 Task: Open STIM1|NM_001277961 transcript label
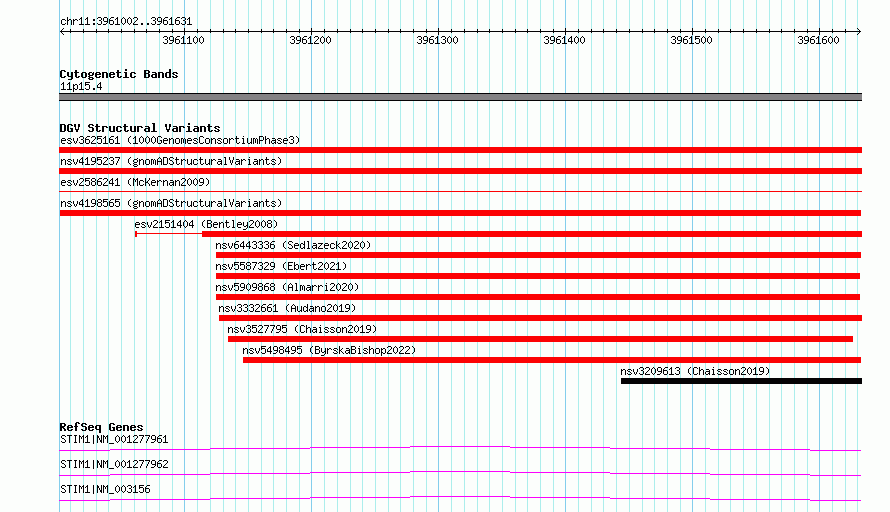coord(114,439)
